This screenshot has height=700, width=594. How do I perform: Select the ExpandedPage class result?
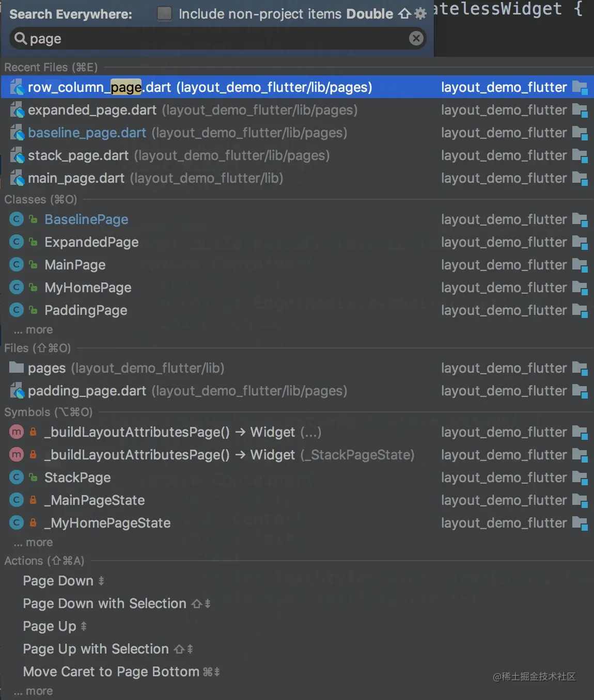coord(91,242)
